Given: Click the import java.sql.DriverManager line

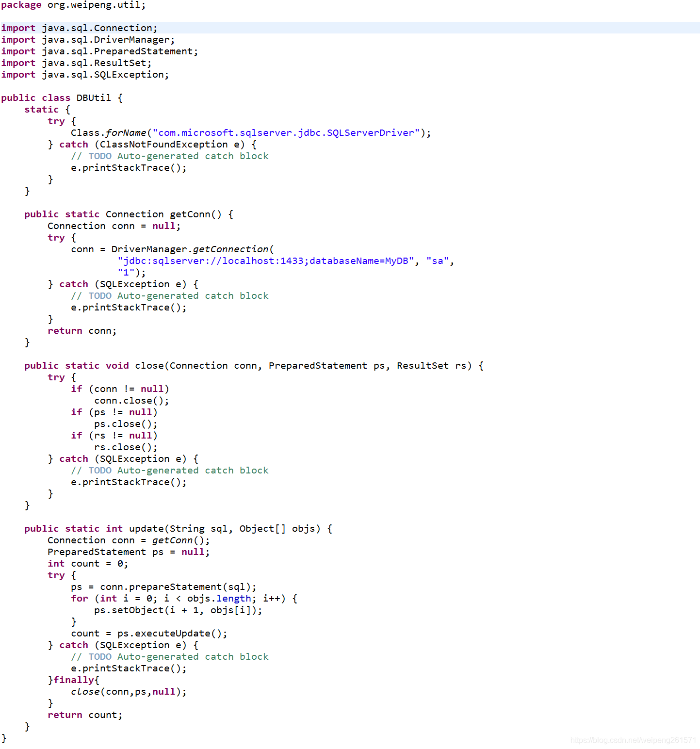Looking at the screenshot, I should click(88, 40).
